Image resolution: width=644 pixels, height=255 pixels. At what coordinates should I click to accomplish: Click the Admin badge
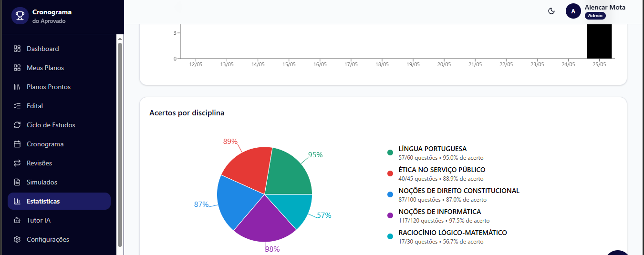pyautogui.click(x=595, y=16)
